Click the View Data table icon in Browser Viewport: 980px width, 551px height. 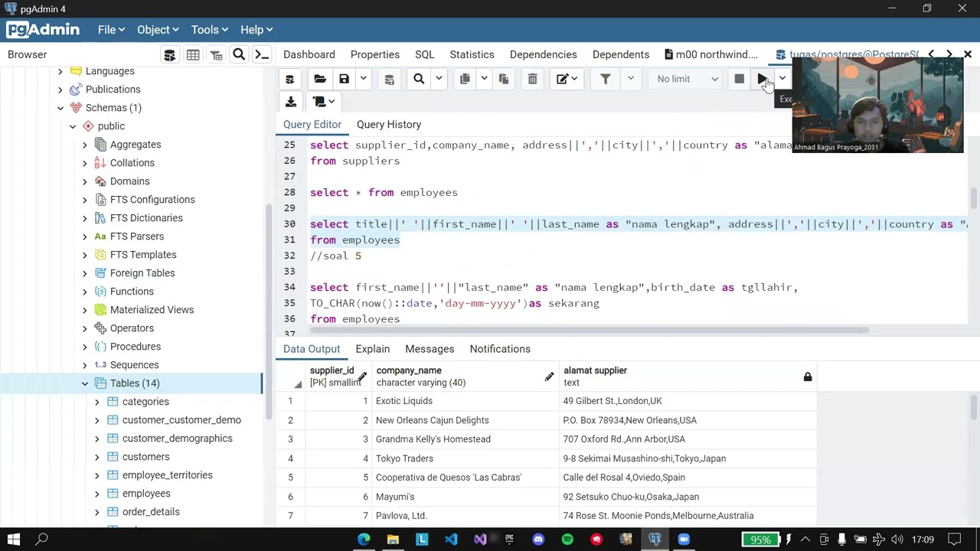tap(193, 54)
